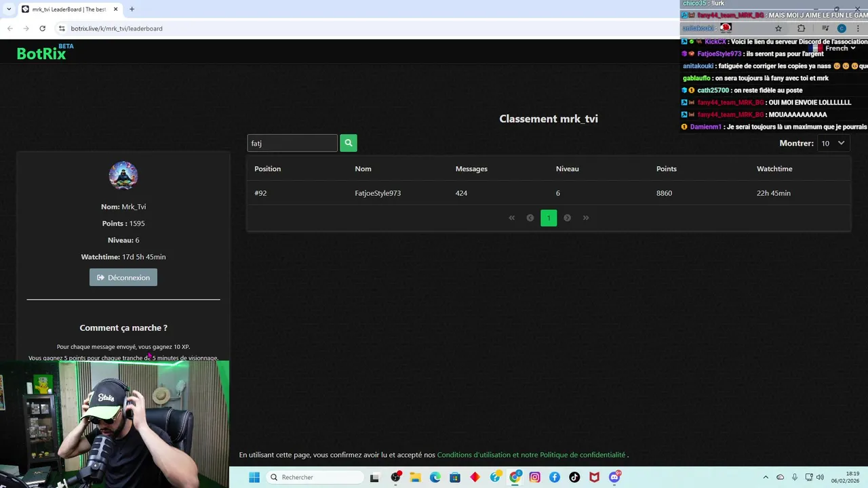Viewport: 868px width, 488px height.
Task: Open the Conditions d'utilisation et Politique de confidentialité link
Action: (531, 455)
